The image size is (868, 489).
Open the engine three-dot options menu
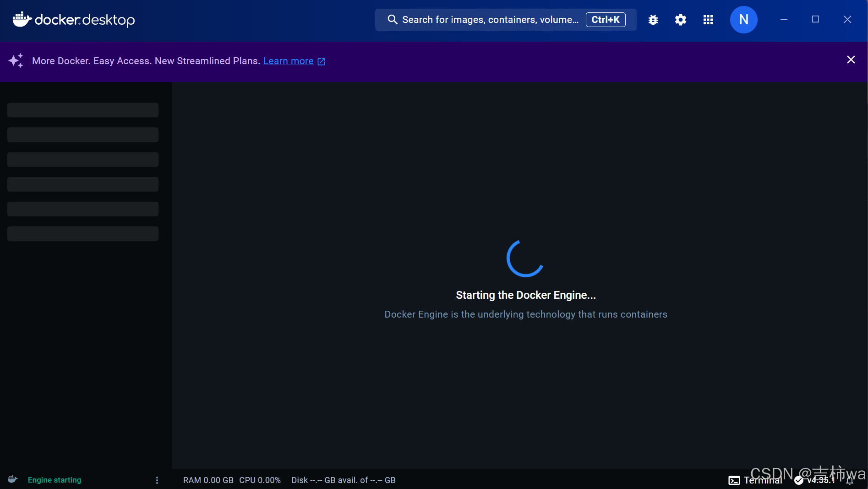(157, 480)
